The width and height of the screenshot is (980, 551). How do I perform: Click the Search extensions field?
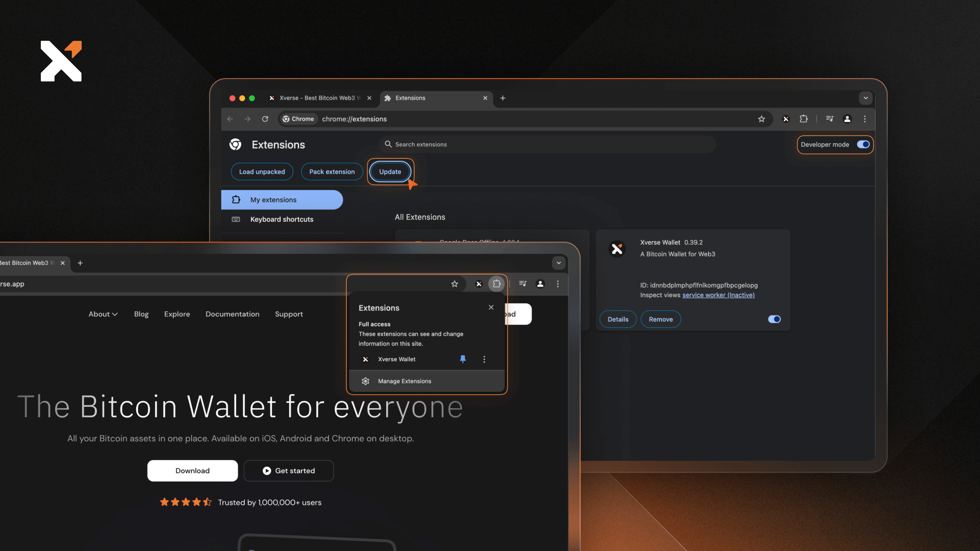548,145
